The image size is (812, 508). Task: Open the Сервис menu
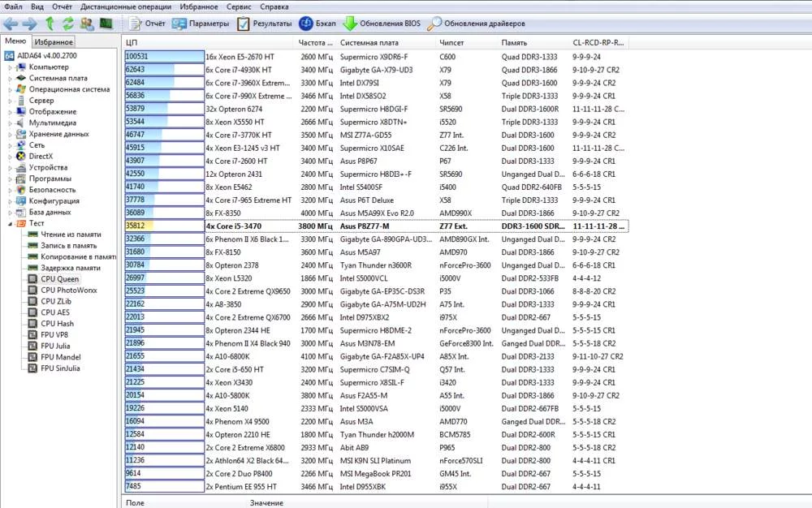coord(238,6)
